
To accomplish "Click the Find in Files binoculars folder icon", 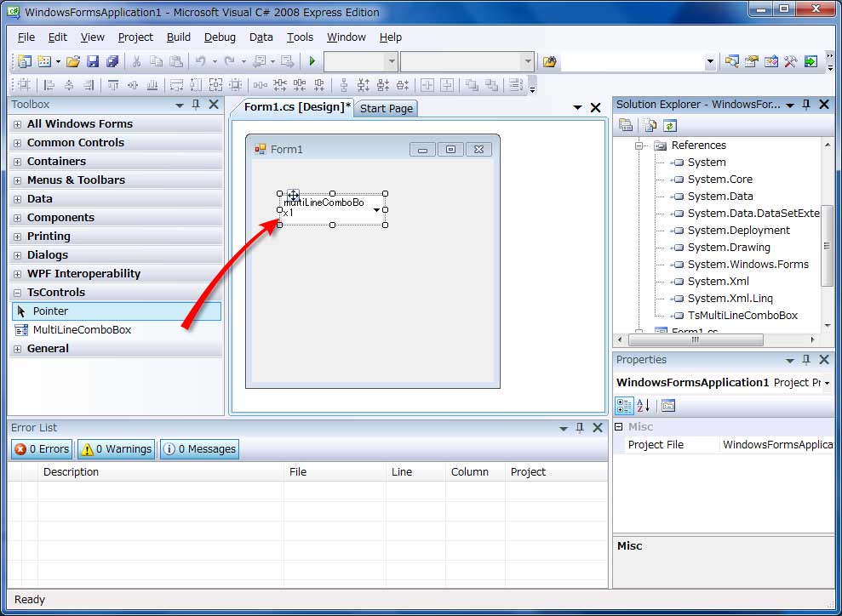I will 549,62.
